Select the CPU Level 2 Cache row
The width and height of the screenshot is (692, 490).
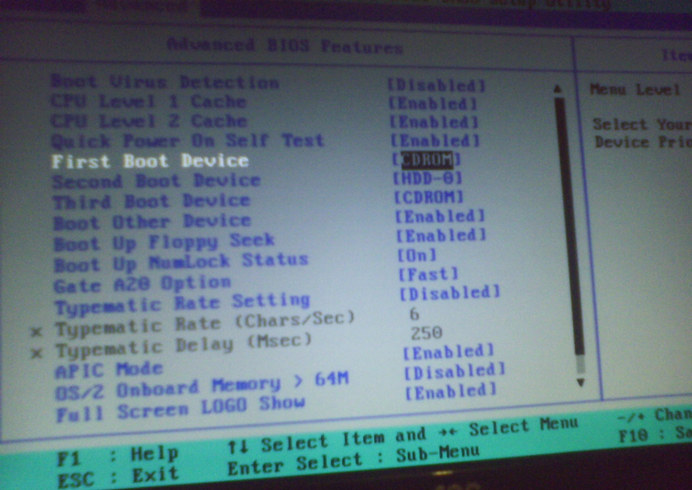pos(149,121)
